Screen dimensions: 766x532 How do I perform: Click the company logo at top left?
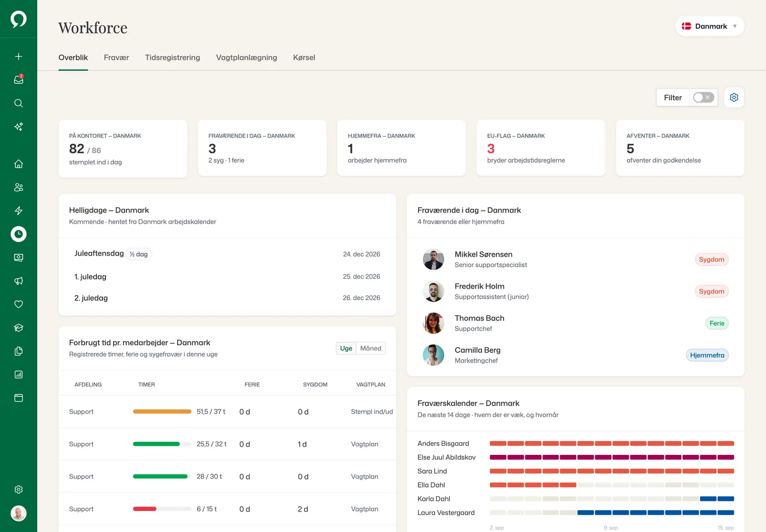(x=19, y=19)
